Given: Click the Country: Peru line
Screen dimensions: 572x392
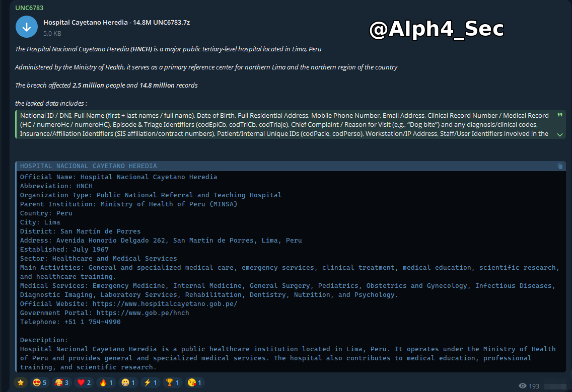Looking at the screenshot, I should (46, 213).
